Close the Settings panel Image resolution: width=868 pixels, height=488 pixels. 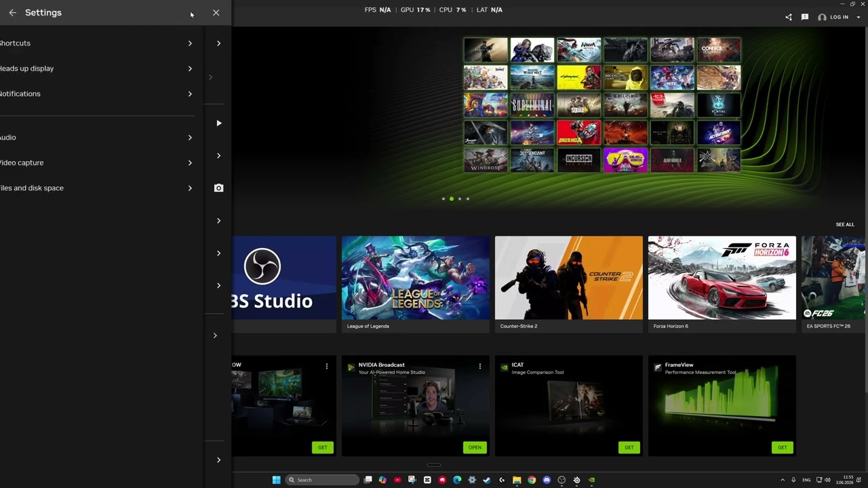pos(216,13)
